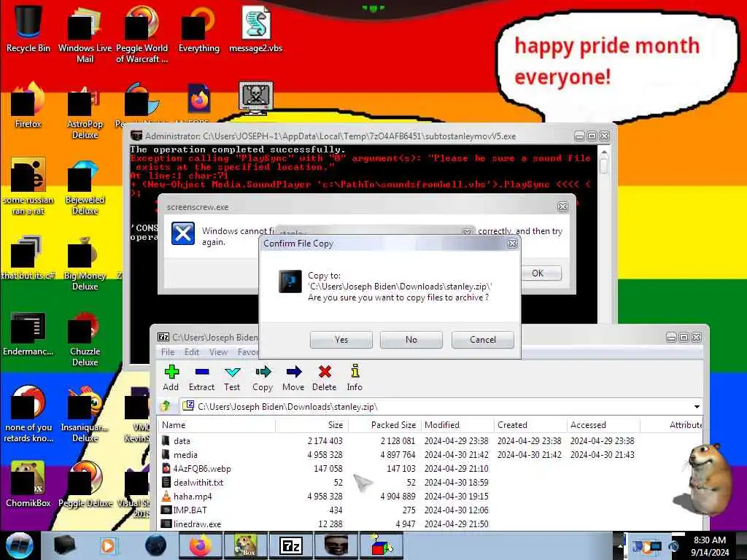Click the Firefox taskbar button
This screenshot has width=747, height=560.
tap(201, 545)
